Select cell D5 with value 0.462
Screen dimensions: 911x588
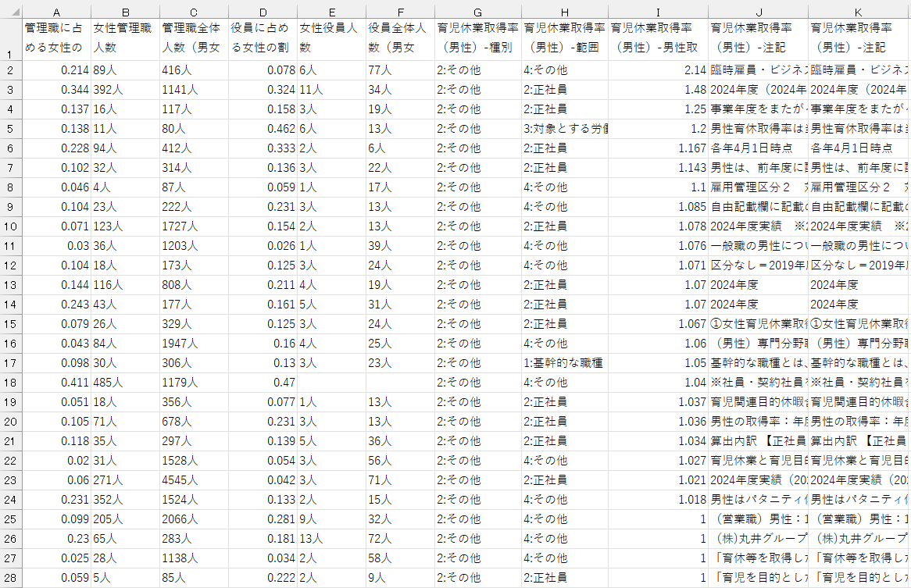click(x=263, y=129)
